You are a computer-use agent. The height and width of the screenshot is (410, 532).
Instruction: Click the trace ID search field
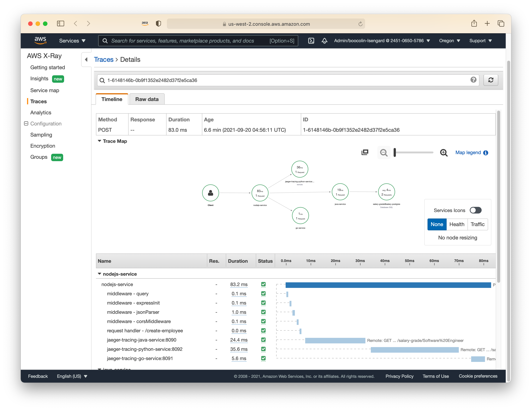point(288,80)
